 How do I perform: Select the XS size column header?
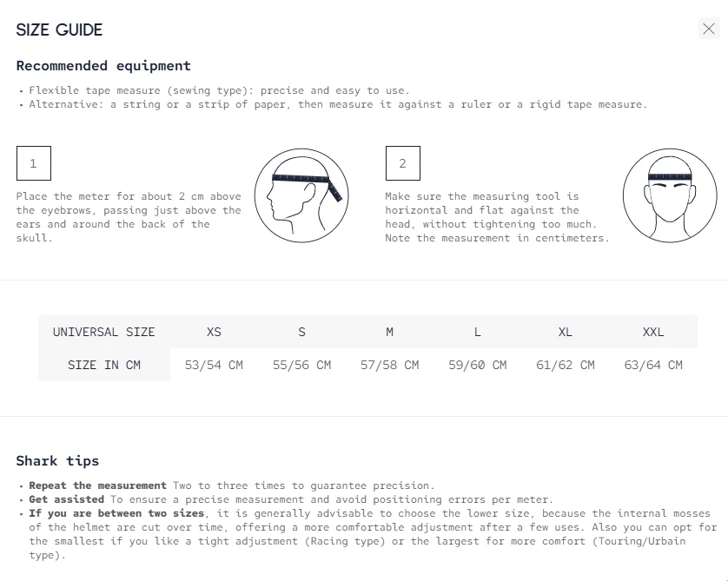tap(214, 332)
